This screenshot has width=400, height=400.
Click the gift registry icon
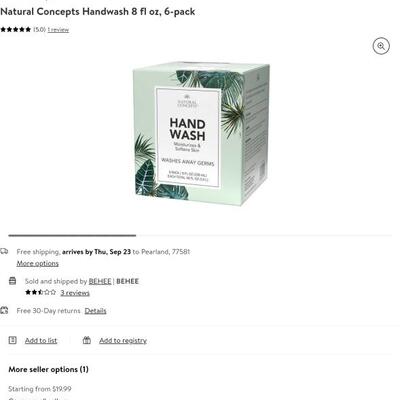click(x=87, y=340)
